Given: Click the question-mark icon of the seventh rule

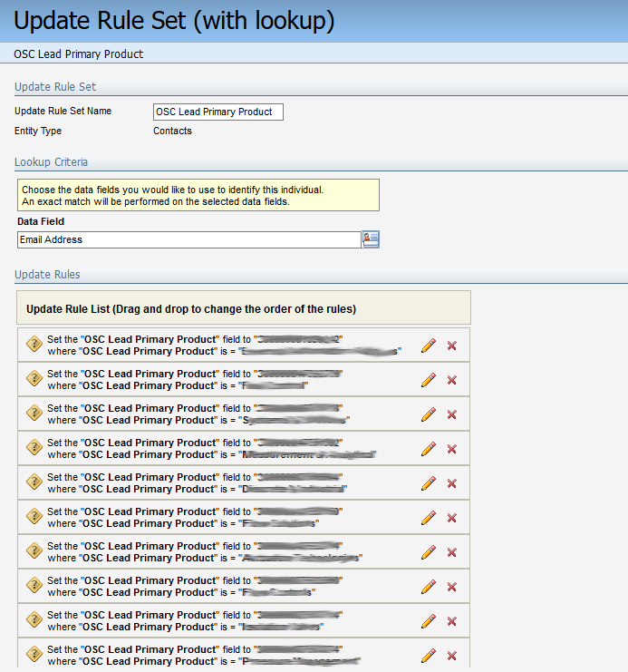Looking at the screenshot, I should pos(34,551).
